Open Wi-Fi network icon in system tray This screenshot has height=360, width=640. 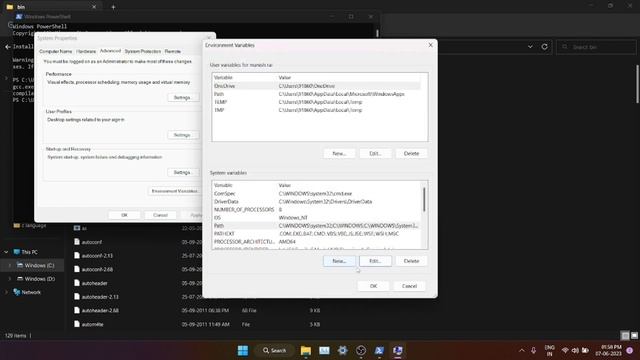[565, 351]
